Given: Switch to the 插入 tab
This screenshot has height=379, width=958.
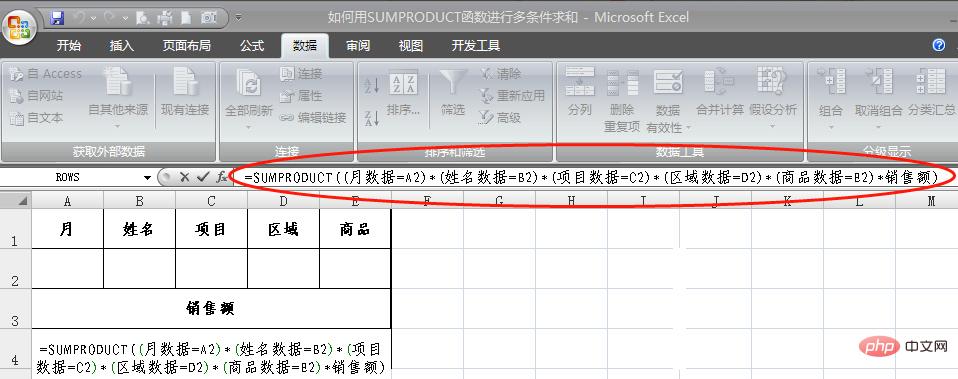Looking at the screenshot, I should pyautogui.click(x=121, y=46).
